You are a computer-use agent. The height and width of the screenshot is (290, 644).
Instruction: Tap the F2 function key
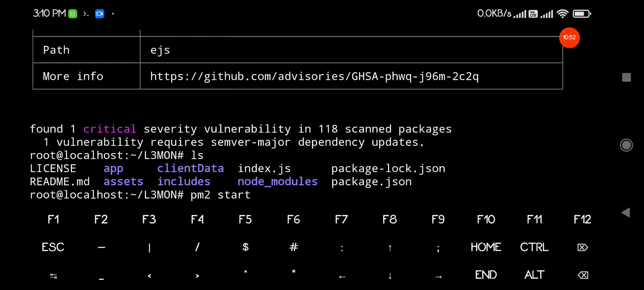(x=101, y=220)
